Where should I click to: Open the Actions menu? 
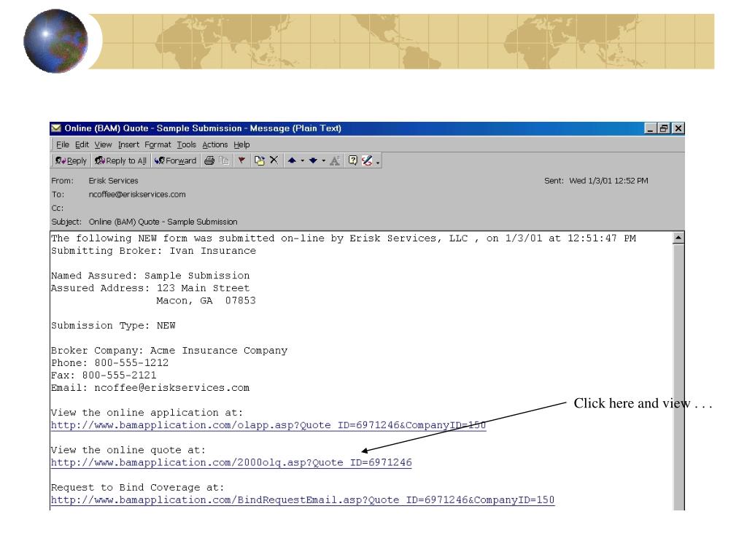215,145
